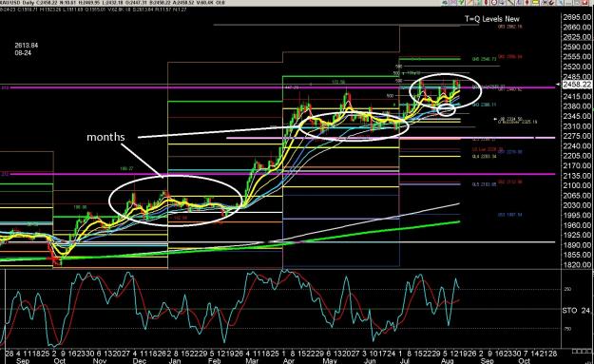Click the XAU/USD symbol name in header
The image size is (594, 364).
tap(11, 3)
